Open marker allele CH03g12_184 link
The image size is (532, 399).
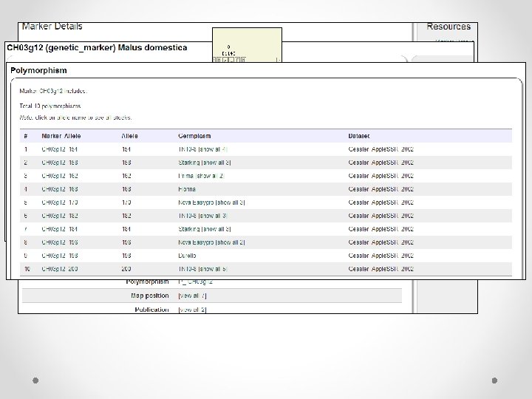[x=60, y=229]
